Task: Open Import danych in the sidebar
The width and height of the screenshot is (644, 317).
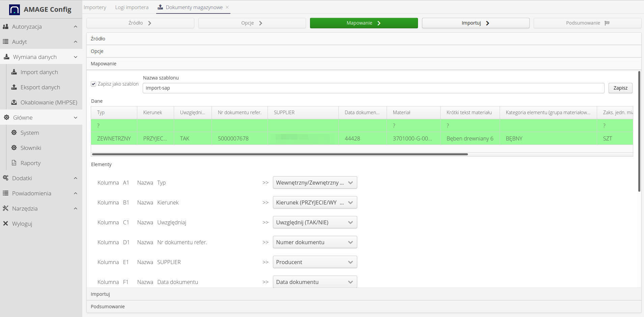Action: (39, 72)
